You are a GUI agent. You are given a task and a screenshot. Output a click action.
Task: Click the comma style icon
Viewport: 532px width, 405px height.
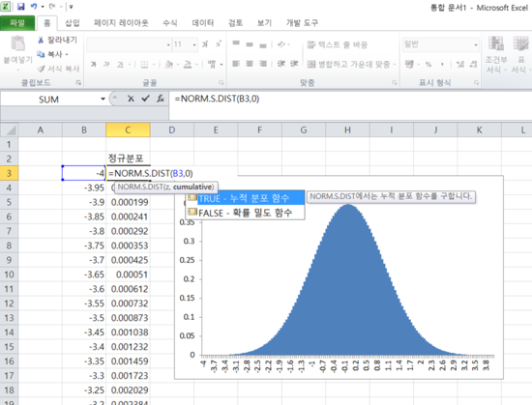click(442, 64)
